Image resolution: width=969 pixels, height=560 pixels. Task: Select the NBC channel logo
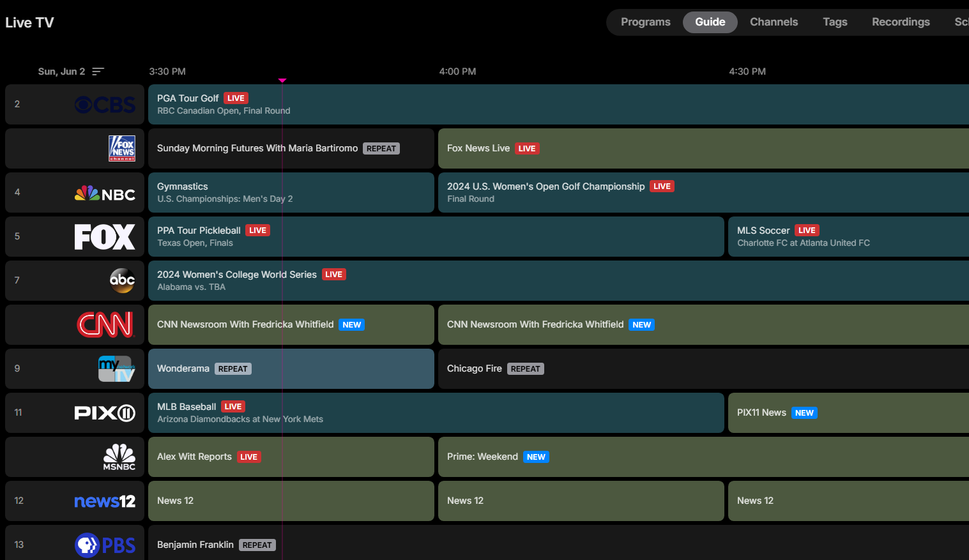[104, 192]
